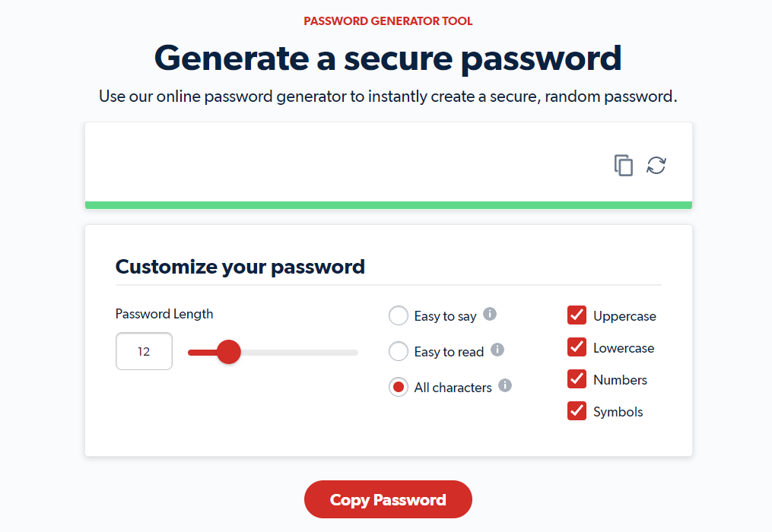The width and height of the screenshot is (772, 532).
Task: Click the Password Length number field
Action: [x=144, y=352]
